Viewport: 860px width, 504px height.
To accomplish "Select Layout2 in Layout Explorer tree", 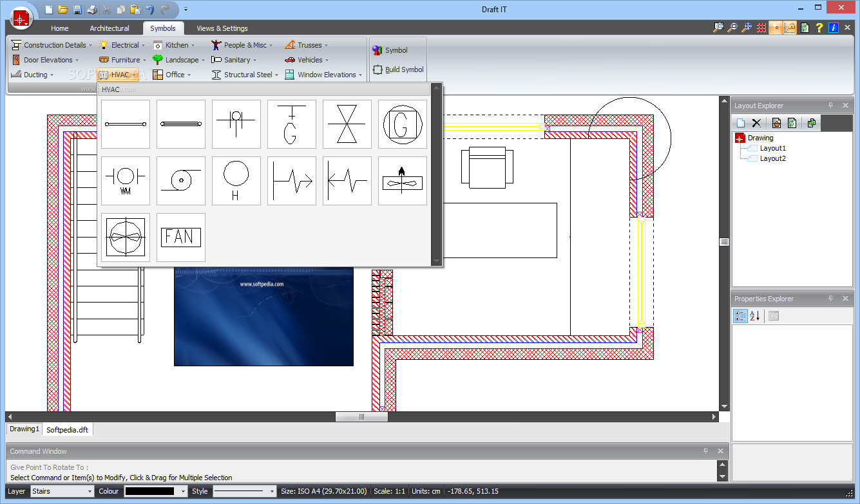I will tap(772, 158).
